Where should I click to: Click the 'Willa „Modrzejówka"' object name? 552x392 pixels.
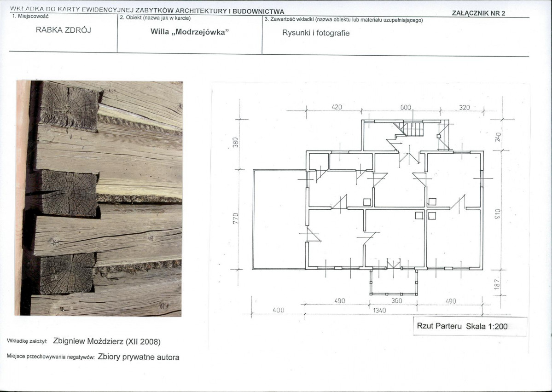[x=190, y=33]
